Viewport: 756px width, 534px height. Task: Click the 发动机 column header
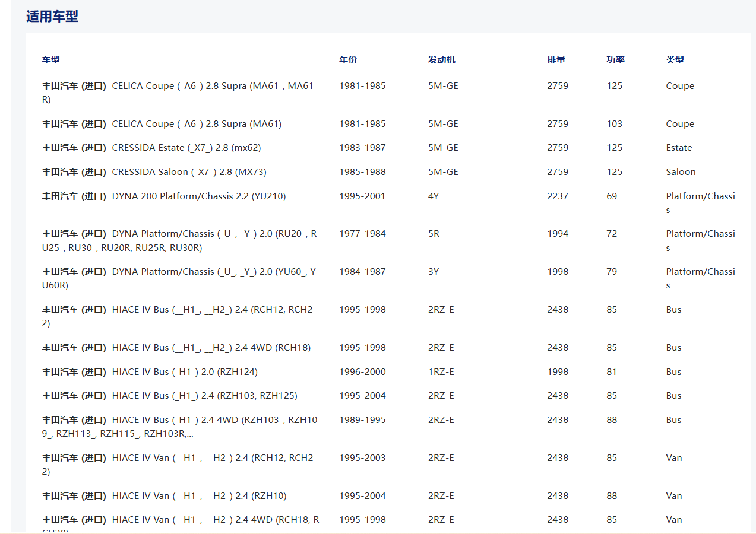pos(441,60)
